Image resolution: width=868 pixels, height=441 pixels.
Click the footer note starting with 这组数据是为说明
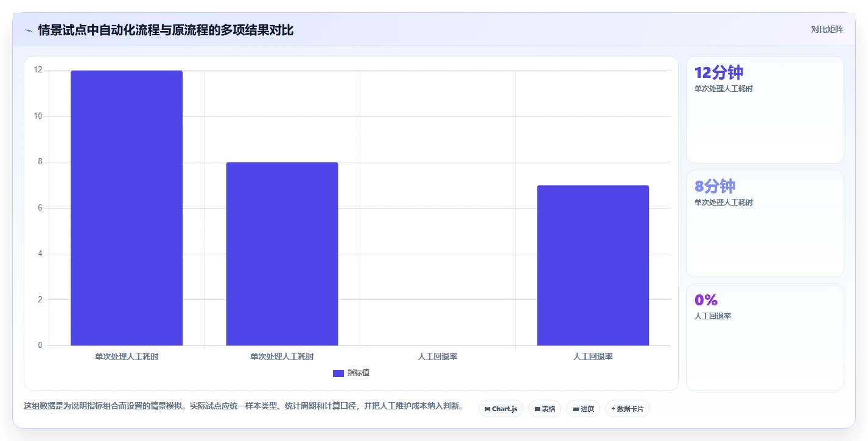(x=243, y=406)
